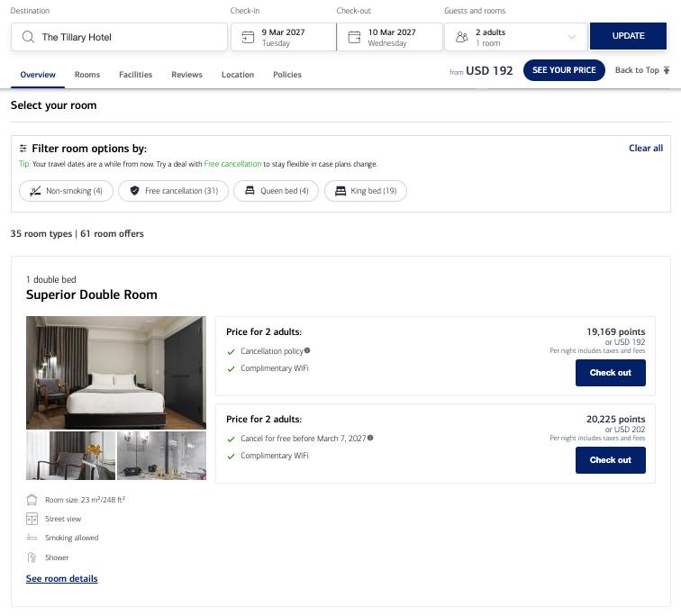Toggle the Free cancellation (31) filter
The width and height of the screenshot is (681, 616).
(x=173, y=191)
